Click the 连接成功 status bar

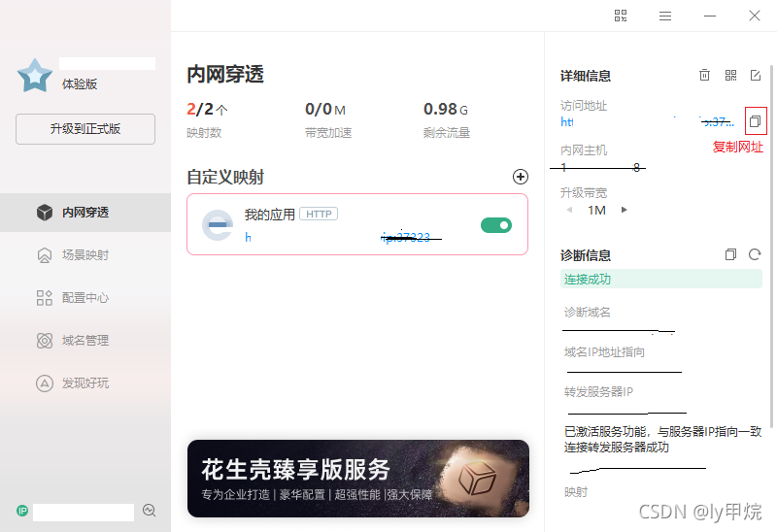click(661, 279)
